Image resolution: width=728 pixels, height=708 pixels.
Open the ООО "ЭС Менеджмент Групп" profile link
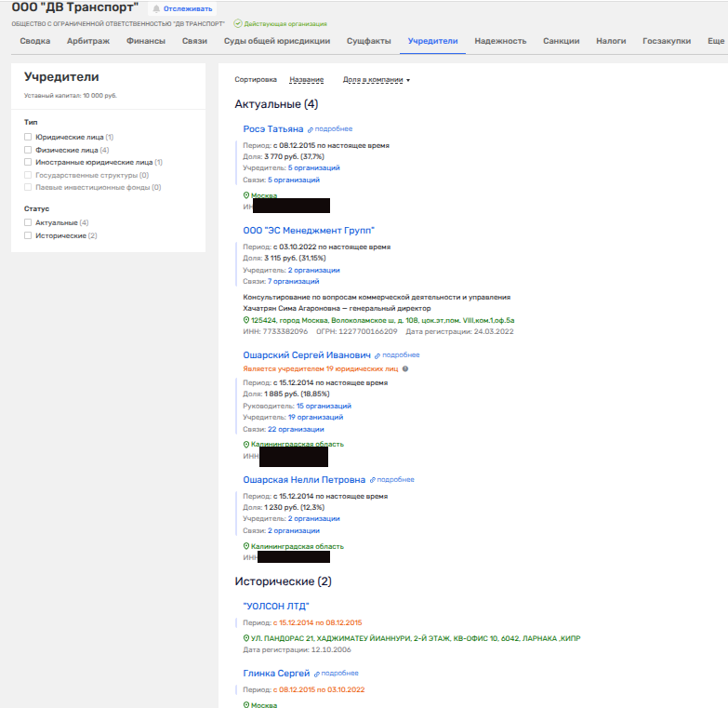(309, 230)
